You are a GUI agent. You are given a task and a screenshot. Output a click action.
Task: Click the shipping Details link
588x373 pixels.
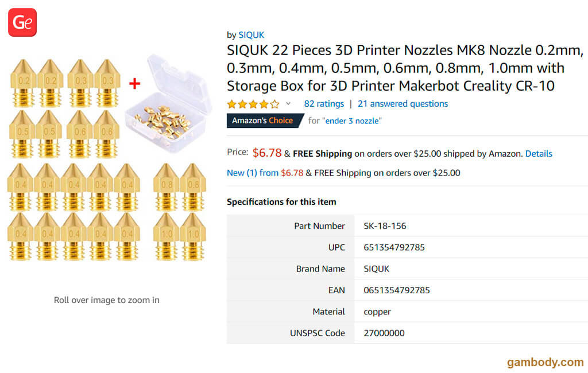[539, 154]
